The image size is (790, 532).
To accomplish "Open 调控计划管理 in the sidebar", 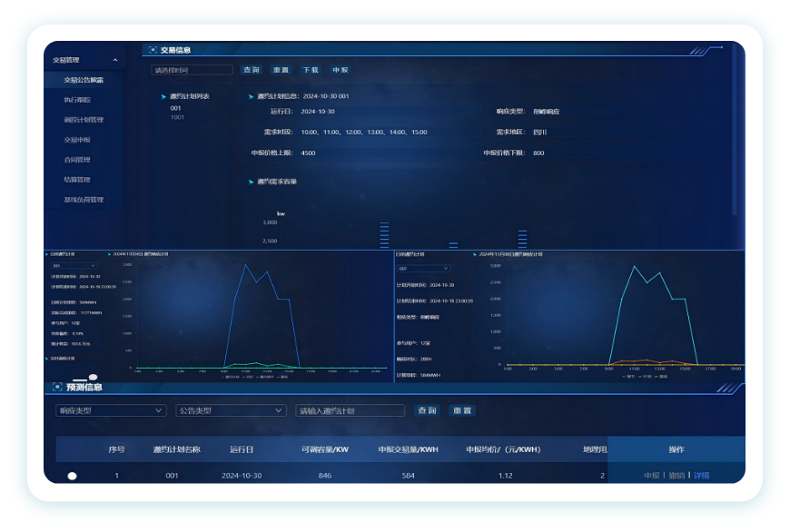I will pos(84,120).
